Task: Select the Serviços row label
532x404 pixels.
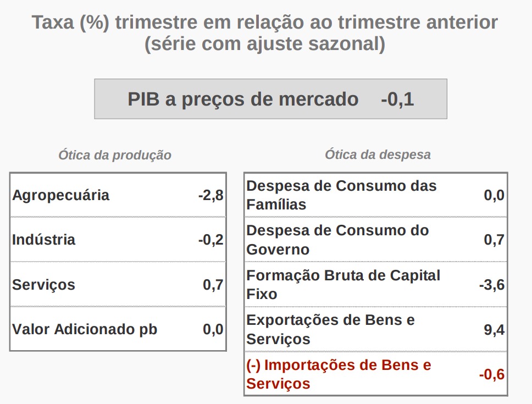Action: (44, 285)
